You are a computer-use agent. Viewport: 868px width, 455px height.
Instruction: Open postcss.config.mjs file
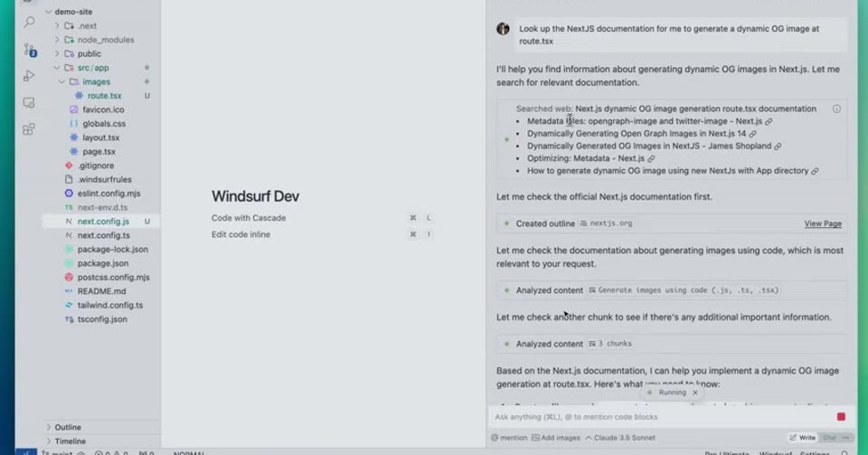(113, 277)
